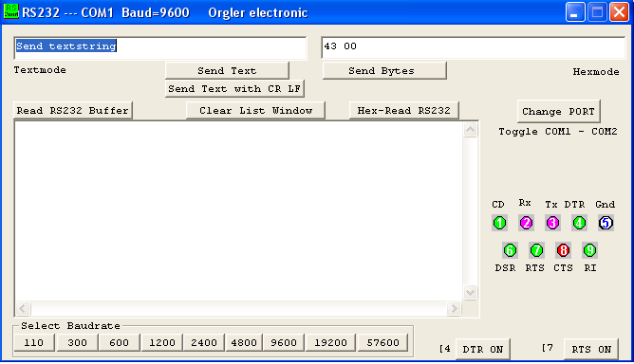Screen dimensions: 634x364
Task: Clear the list window
Action: pyautogui.click(x=255, y=111)
